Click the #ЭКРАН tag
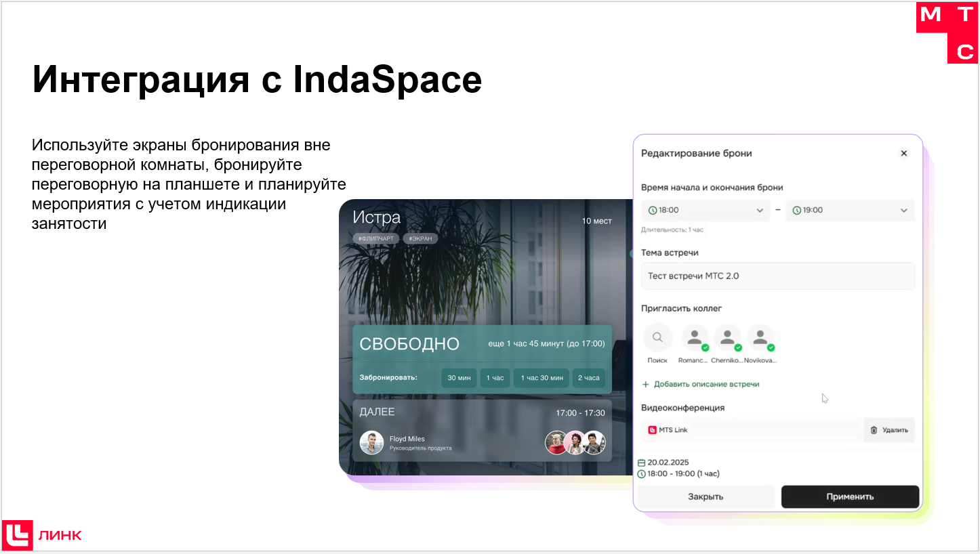This screenshot has width=980, height=554. [x=421, y=238]
